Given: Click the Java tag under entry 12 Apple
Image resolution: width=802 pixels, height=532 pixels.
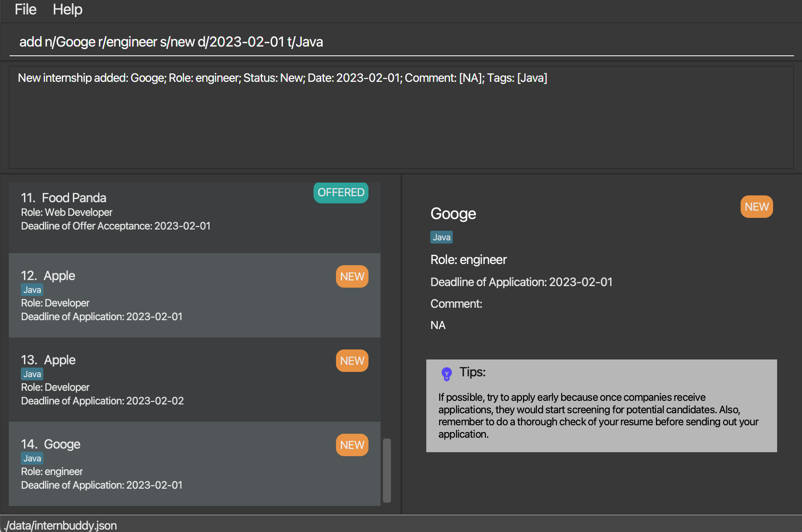Looking at the screenshot, I should (x=32, y=290).
